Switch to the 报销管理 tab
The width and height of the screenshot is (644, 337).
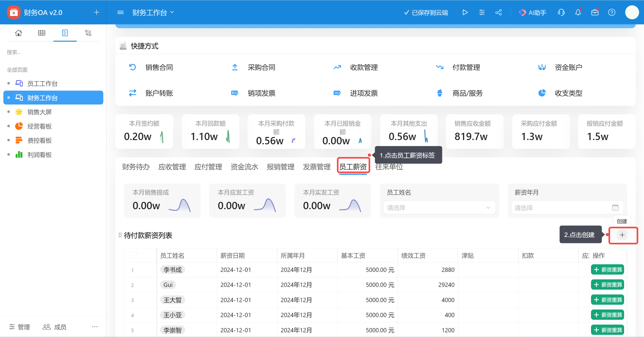(x=280, y=167)
